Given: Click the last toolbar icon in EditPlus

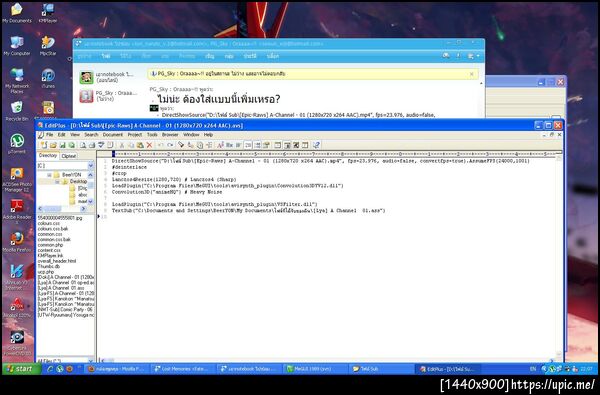Looking at the screenshot, I should pos(316,145).
